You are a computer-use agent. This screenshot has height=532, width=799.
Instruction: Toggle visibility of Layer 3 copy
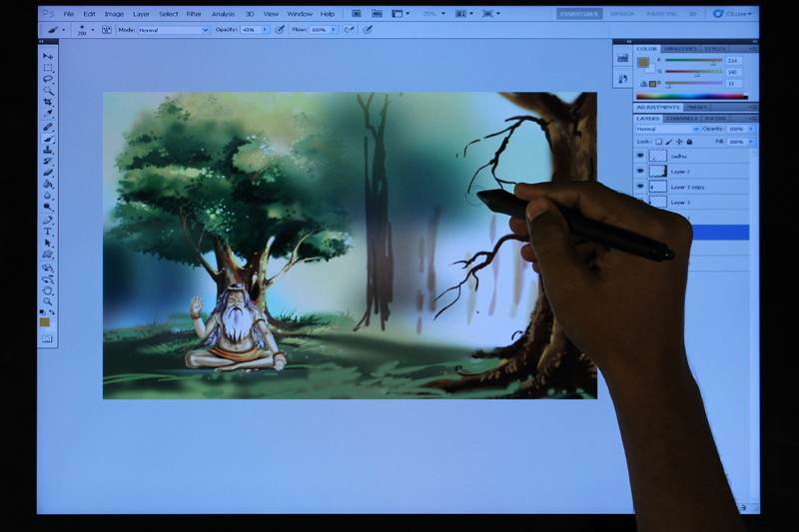(x=639, y=187)
